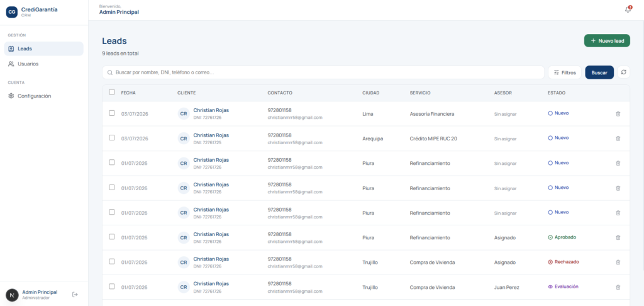Tick the checkbox for the Lima lead
The height and width of the screenshot is (306, 644).
tap(112, 113)
